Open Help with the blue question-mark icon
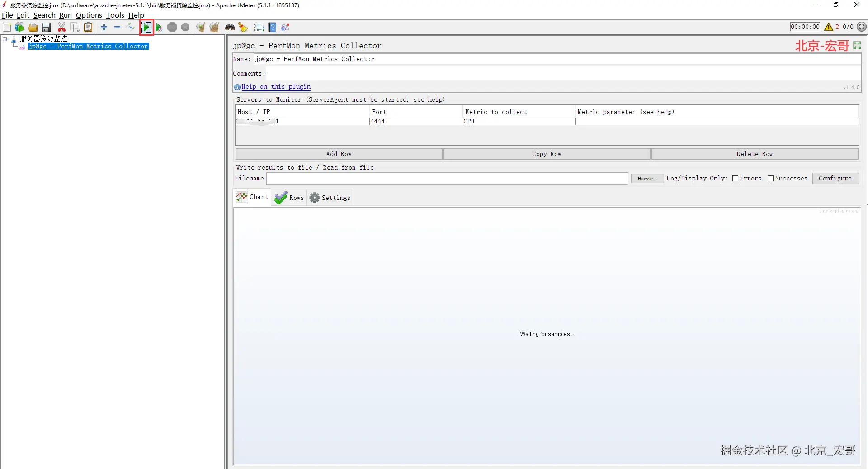This screenshot has height=469, width=868. tap(272, 27)
